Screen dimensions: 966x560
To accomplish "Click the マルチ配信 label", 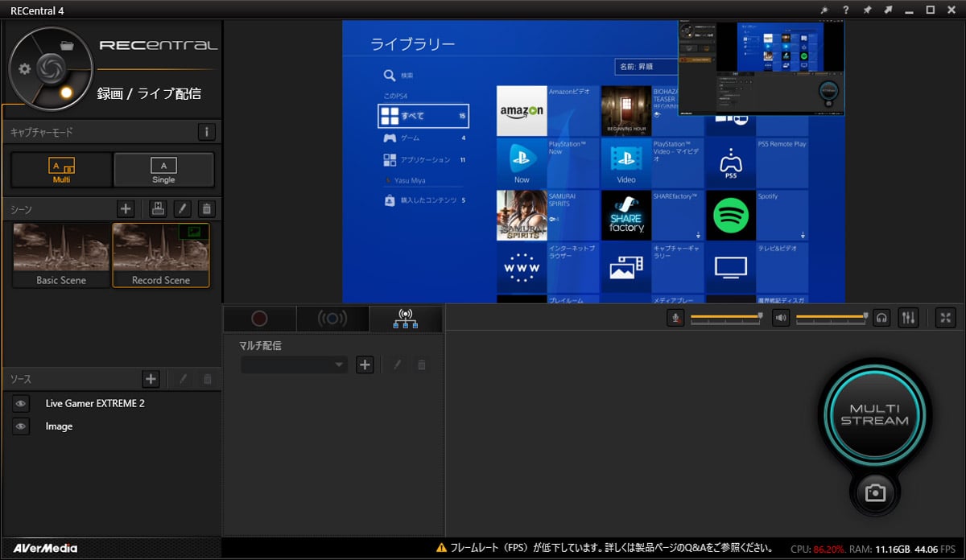I will point(261,346).
